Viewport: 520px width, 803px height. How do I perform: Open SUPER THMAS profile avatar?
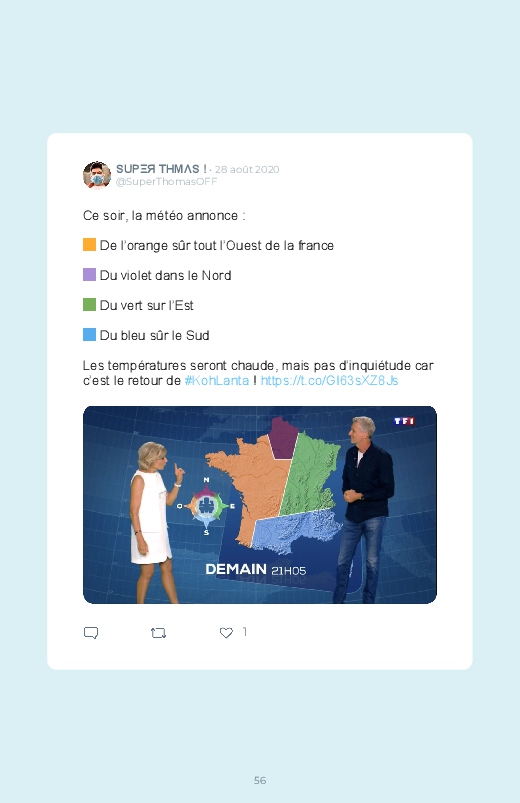pos(97,175)
